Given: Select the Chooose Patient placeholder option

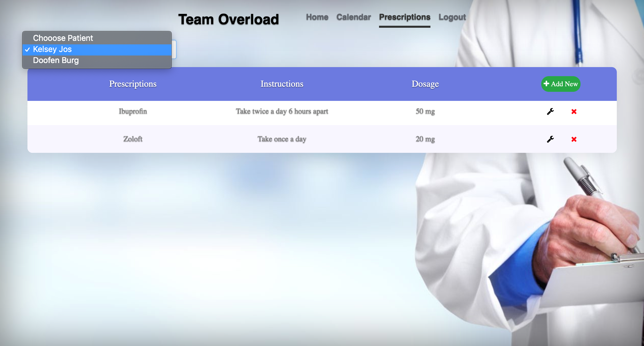Looking at the screenshot, I should [63, 38].
